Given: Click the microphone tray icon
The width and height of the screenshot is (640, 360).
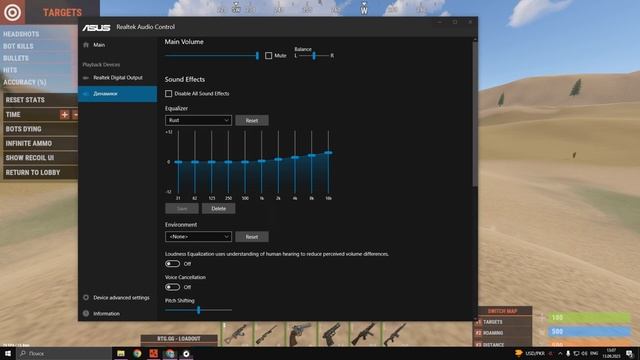Looking at the screenshot, I should (568, 353).
